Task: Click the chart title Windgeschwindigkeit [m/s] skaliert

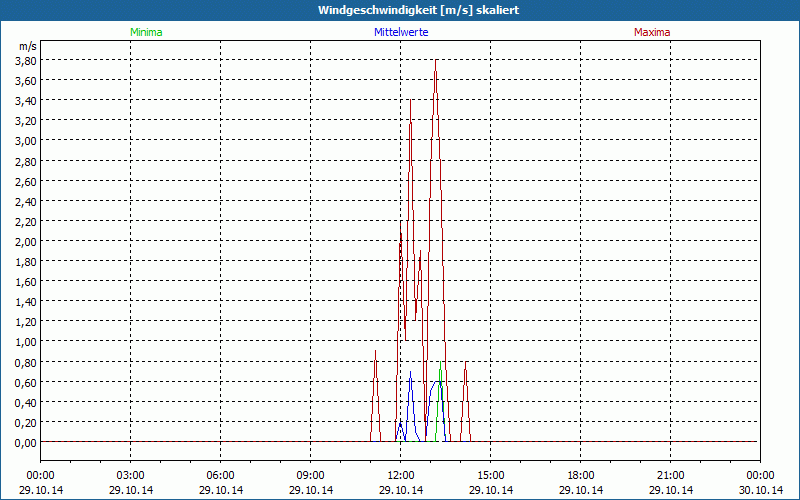Action: (x=418, y=10)
